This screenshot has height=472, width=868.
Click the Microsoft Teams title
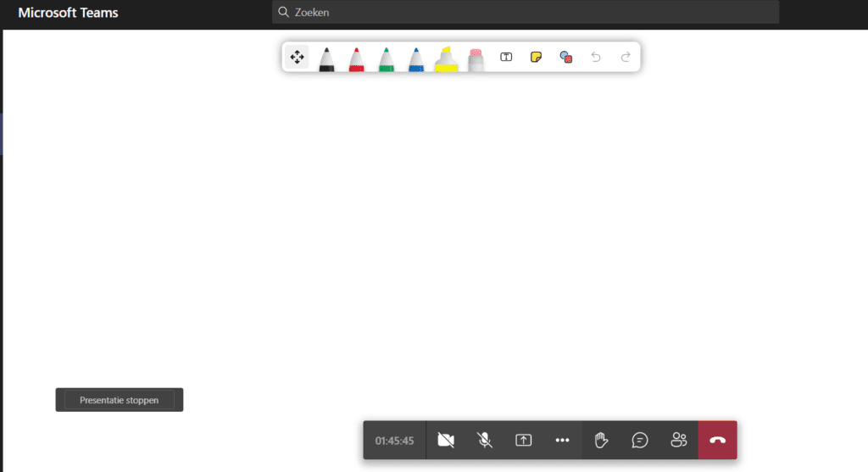[68, 13]
